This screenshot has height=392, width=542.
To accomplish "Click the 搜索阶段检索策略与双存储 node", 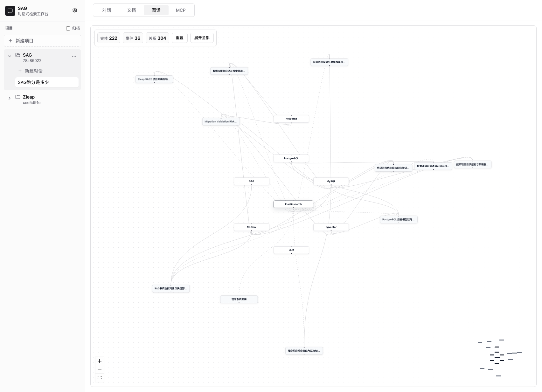I will pyautogui.click(x=304, y=351).
